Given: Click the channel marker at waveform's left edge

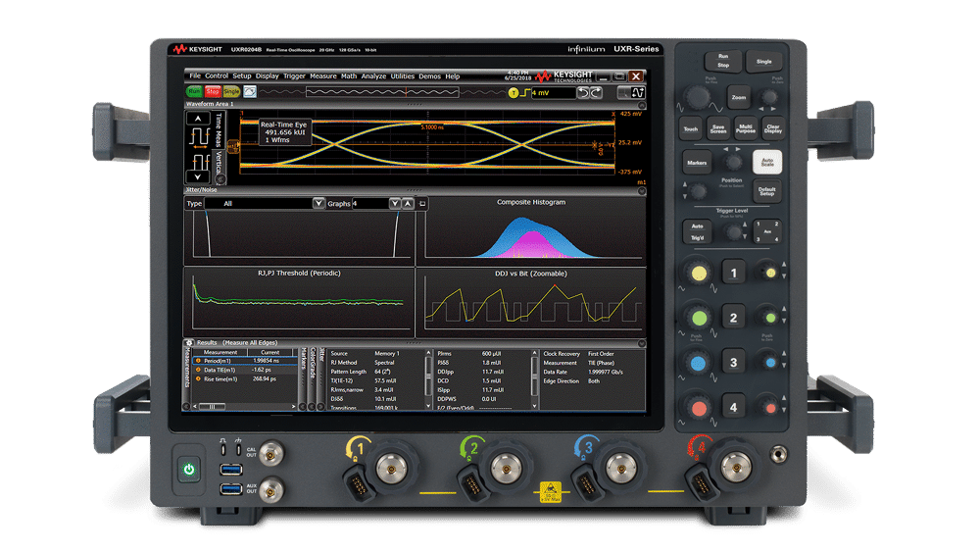Looking at the screenshot, I should (233, 147).
